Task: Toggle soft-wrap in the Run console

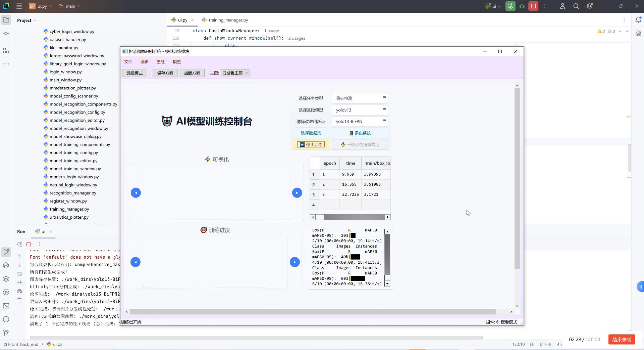Action: point(19,274)
